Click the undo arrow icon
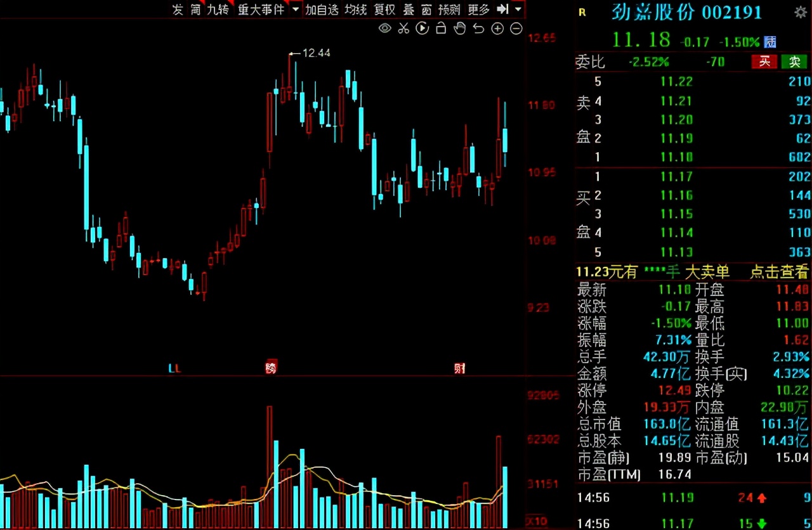Viewport: 812px width, 530px height. (x=478, y=29)
